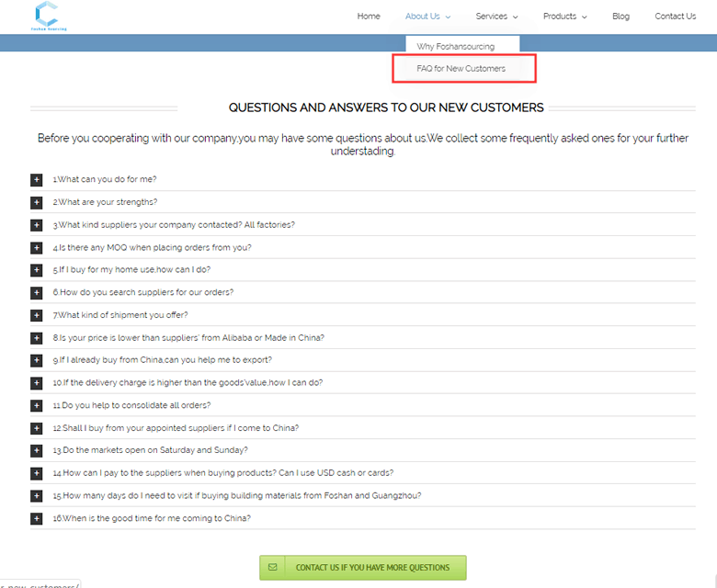Click text '7.What kind of shipment you offer?'
The height and width of the screenshot is (588, 717).
(x=120, y=315)
